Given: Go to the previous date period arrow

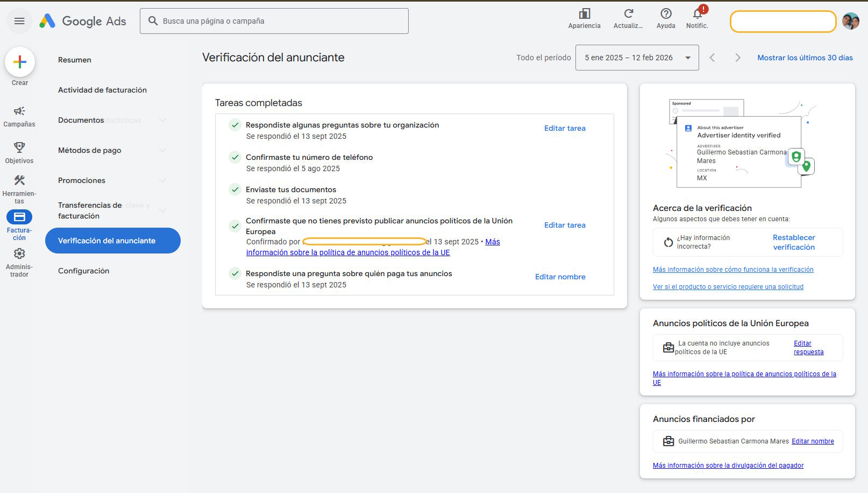Looking at the screenshot, I should [x=712, y=58].
